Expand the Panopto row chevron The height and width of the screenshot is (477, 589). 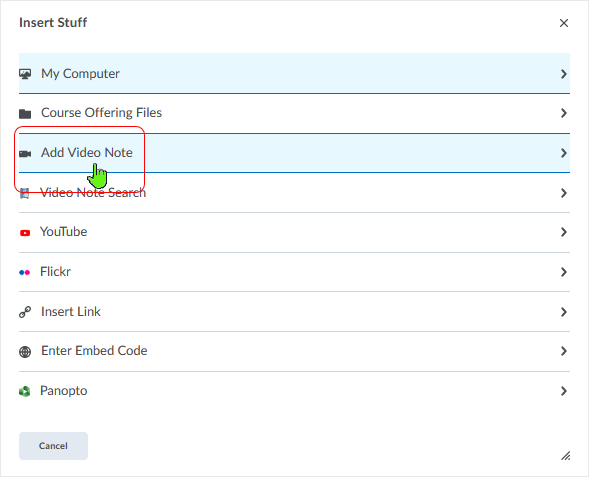pos(563,391)
